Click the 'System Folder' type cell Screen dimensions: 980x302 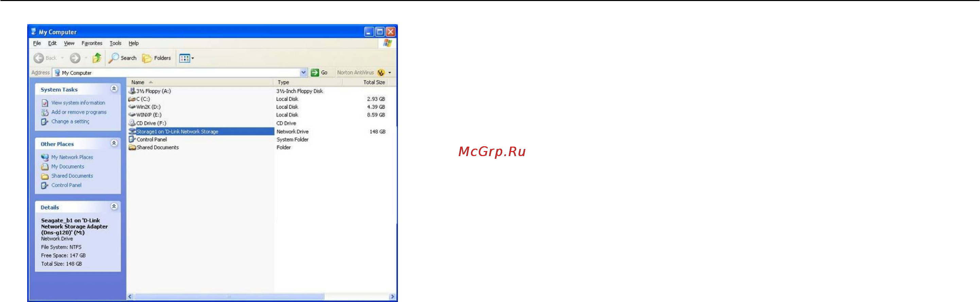click(x=292, y=139)
